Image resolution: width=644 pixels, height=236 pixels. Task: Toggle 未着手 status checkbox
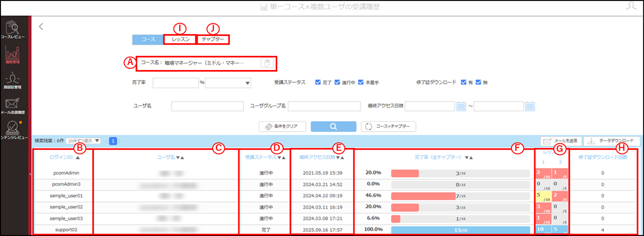[x=361, y=82]
